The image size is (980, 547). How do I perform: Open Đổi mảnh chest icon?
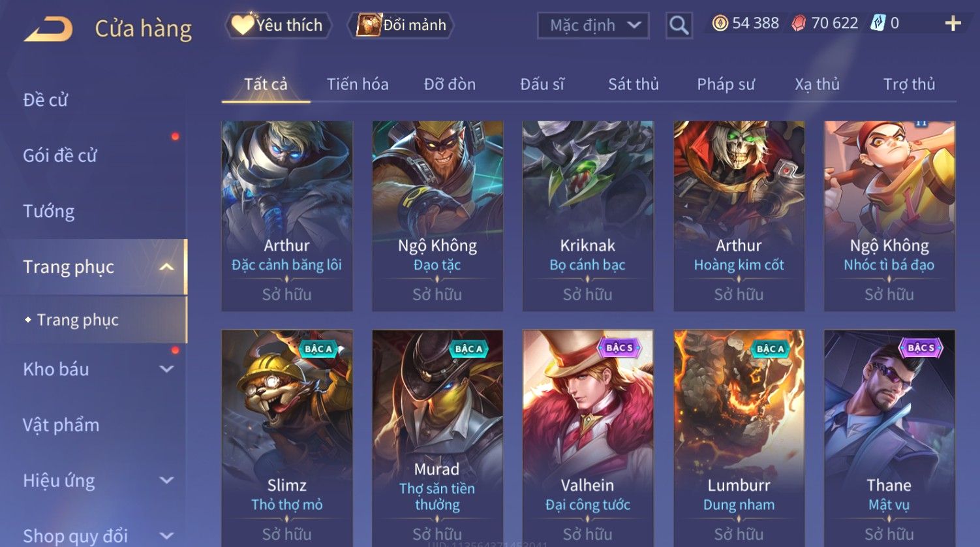369,25
